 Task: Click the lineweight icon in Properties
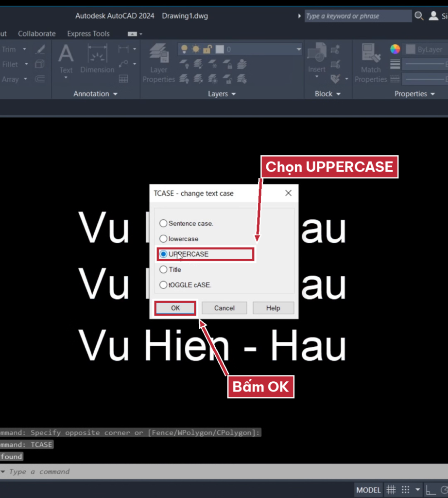point(395,64)
